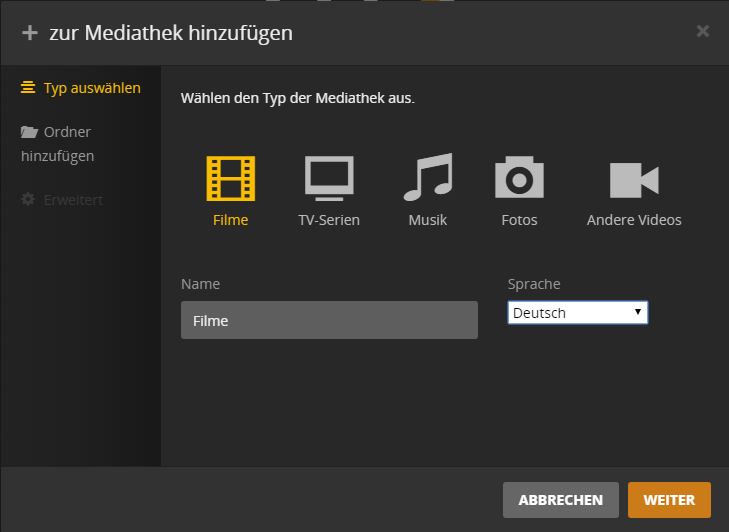Open the Ordner hinzufügen step
729x532 pixels.
click(x=58, y=144)
